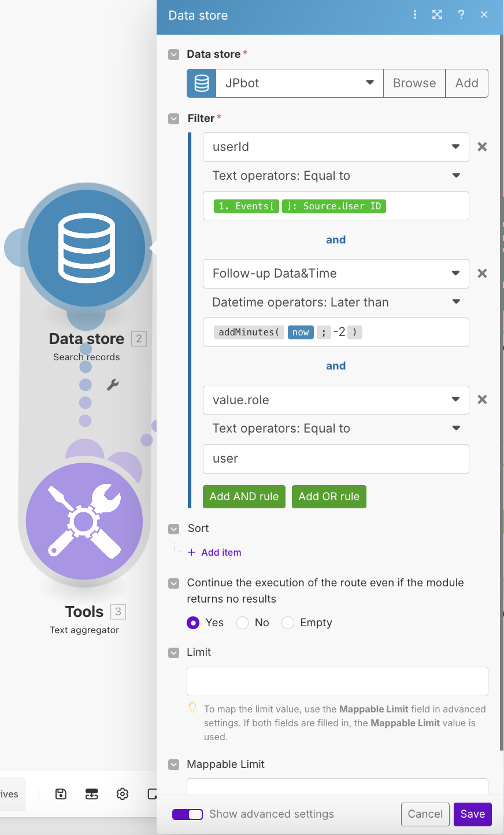The height and width of the screenshot is (835, 504).
Task: Delete the value.role filter condition
Action: (482, 400)
